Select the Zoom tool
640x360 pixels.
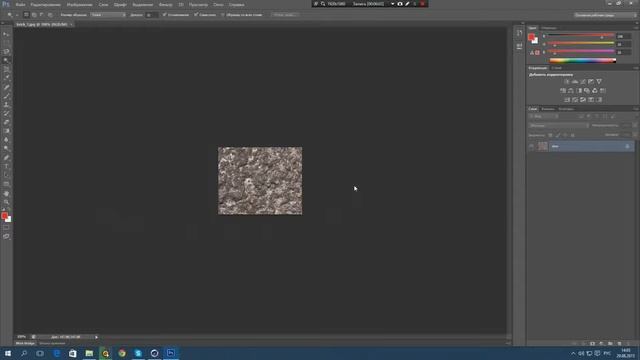6,202
